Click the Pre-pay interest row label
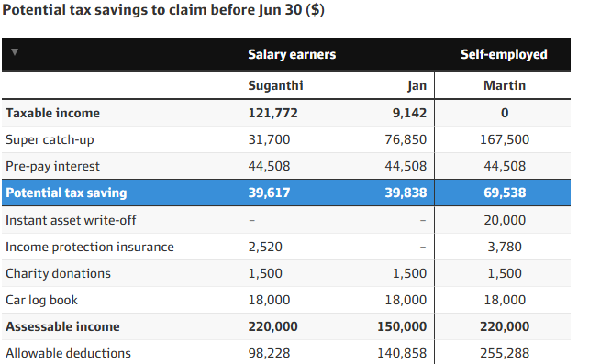 click(52, 166)
